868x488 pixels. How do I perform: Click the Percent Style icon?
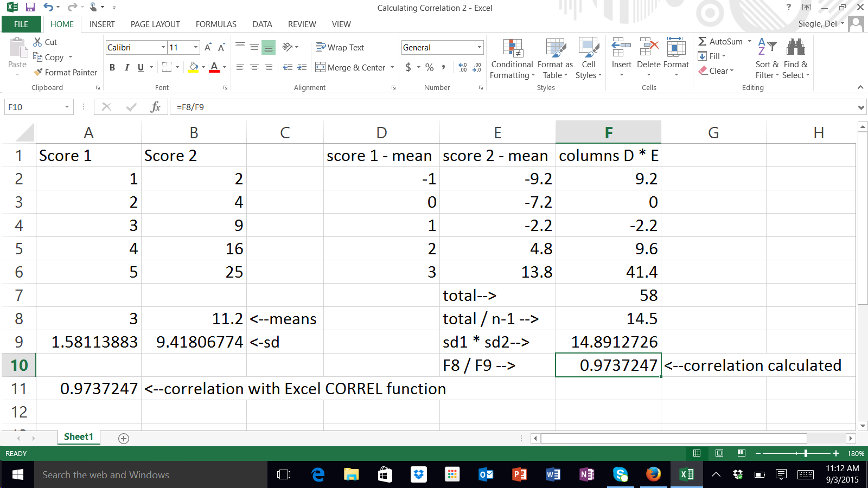pos(430,67)
